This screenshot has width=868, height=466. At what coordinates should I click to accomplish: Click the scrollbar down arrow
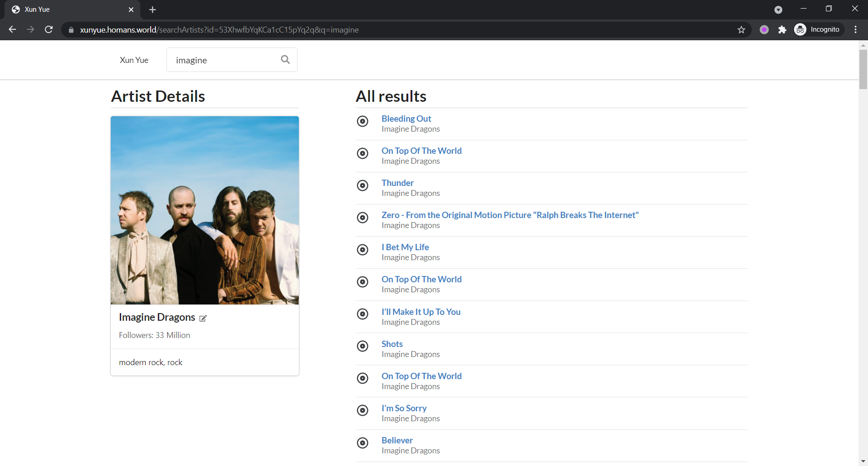[863, 461]
